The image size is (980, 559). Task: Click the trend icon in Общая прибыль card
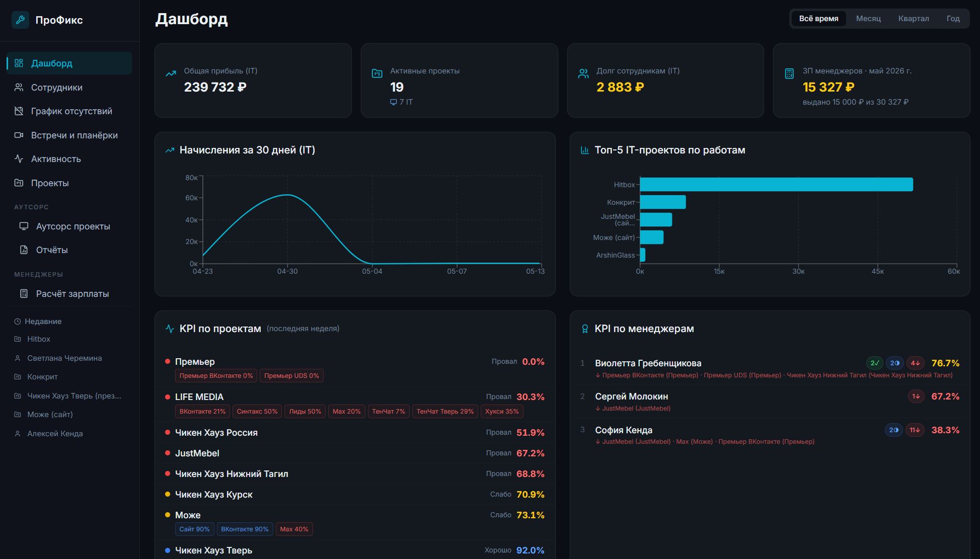coord(171,73)
